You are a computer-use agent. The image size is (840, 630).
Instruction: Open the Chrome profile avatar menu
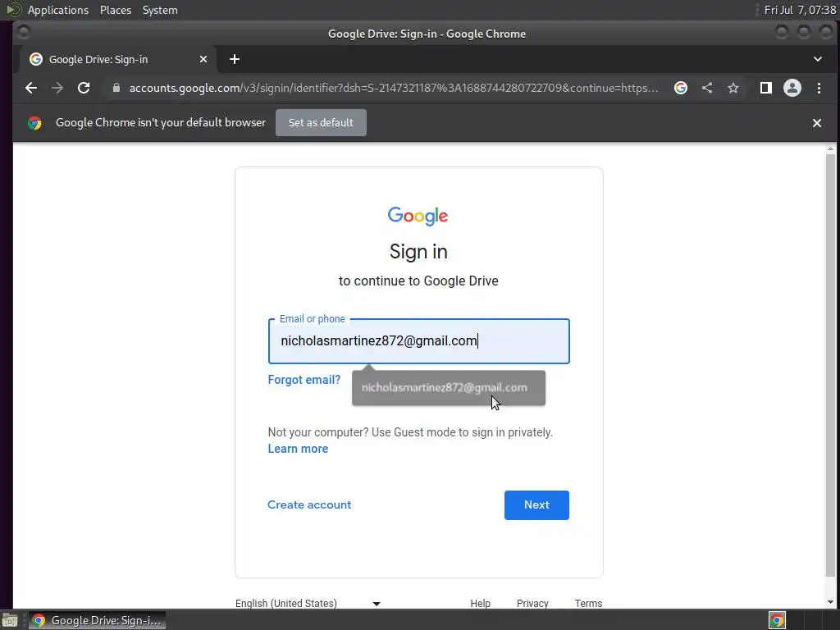point(792,89)
